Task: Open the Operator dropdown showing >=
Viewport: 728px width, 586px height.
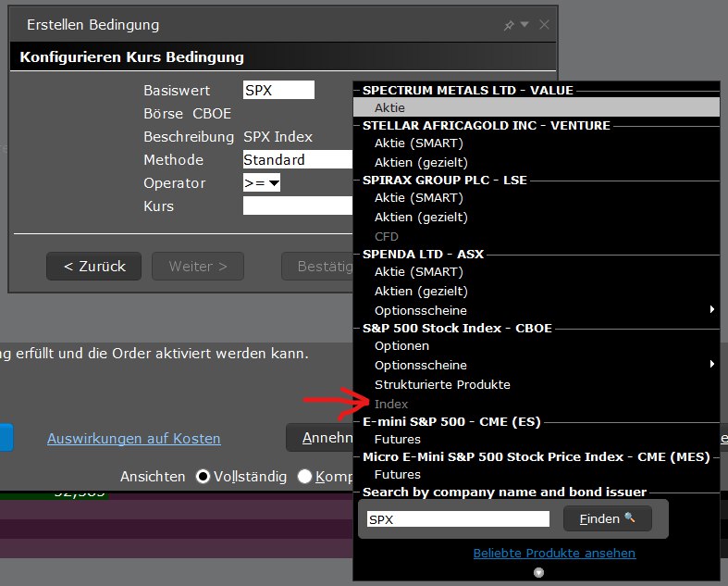Action: tap(262, 183)
